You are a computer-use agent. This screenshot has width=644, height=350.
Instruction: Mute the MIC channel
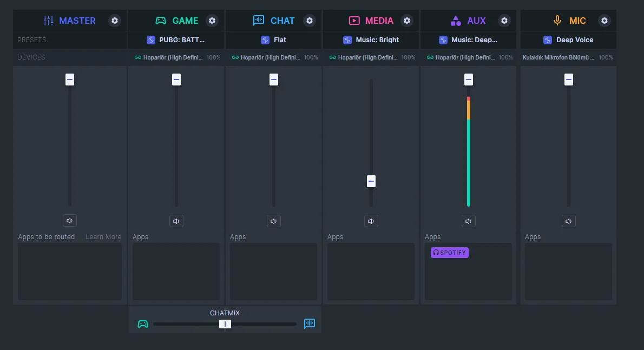(x=568, y=221)
